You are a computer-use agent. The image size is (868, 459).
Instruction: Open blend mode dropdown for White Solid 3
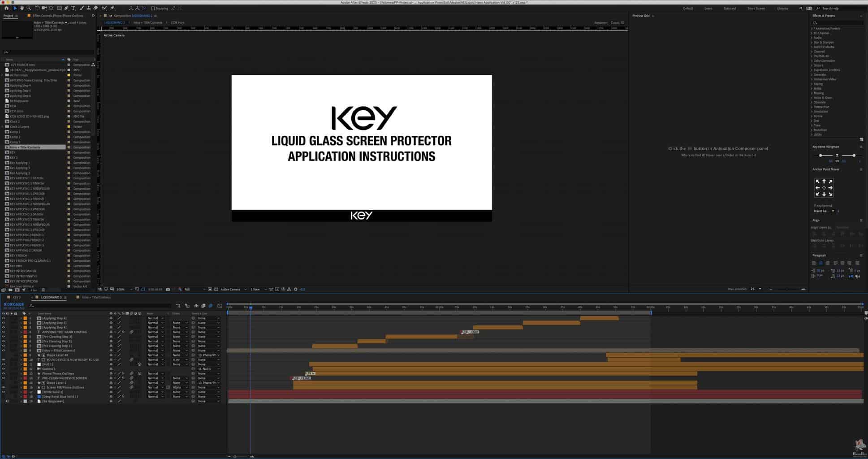coord(155,392)
